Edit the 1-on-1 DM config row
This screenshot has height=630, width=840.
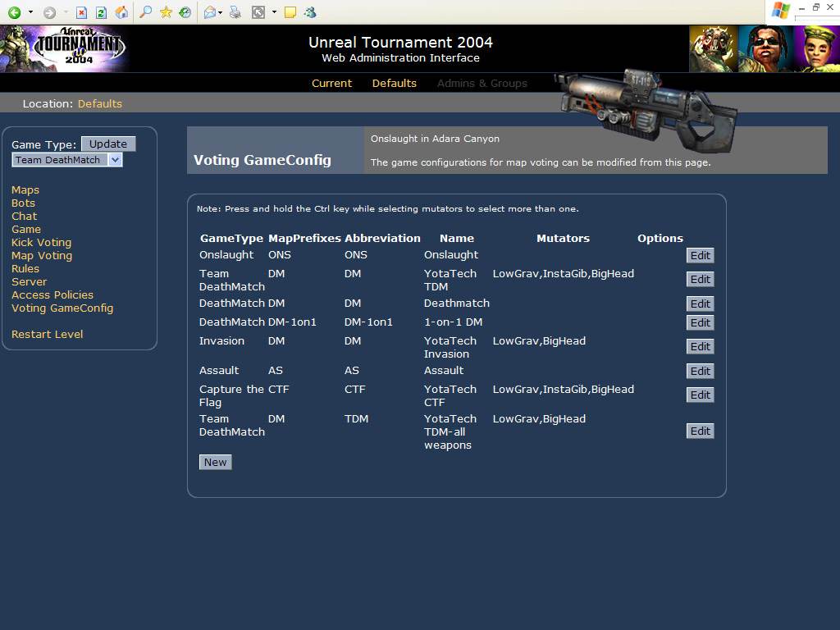pos(700,322)
